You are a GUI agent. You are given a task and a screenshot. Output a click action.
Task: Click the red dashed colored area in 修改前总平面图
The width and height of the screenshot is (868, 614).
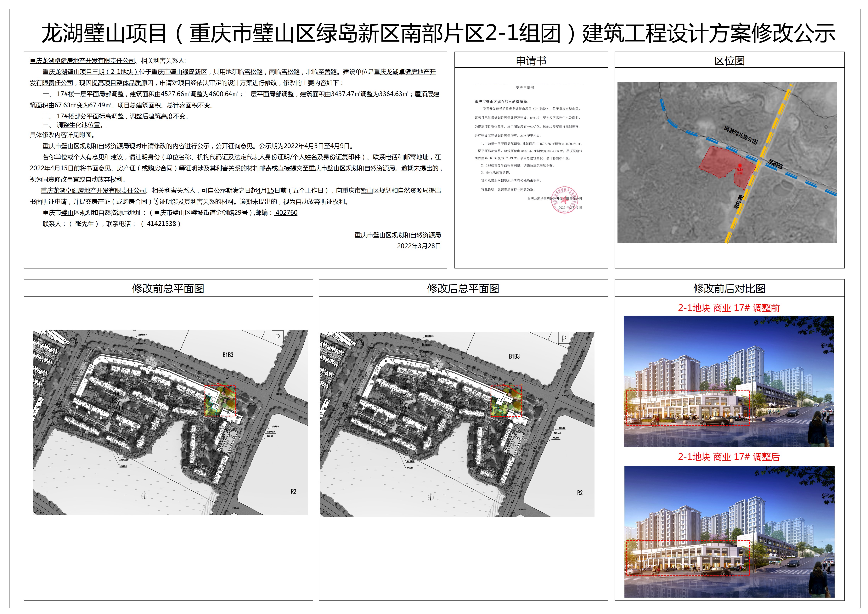pos(220,400)
